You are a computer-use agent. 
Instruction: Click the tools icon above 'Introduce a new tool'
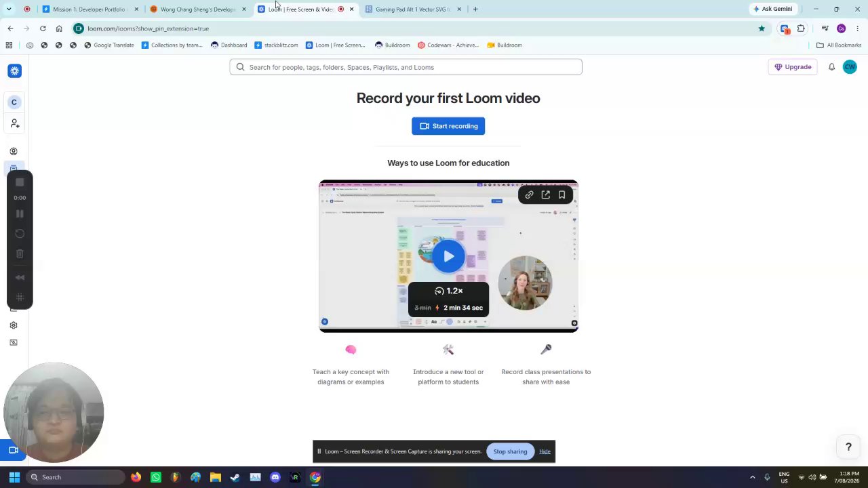[448, 350]
